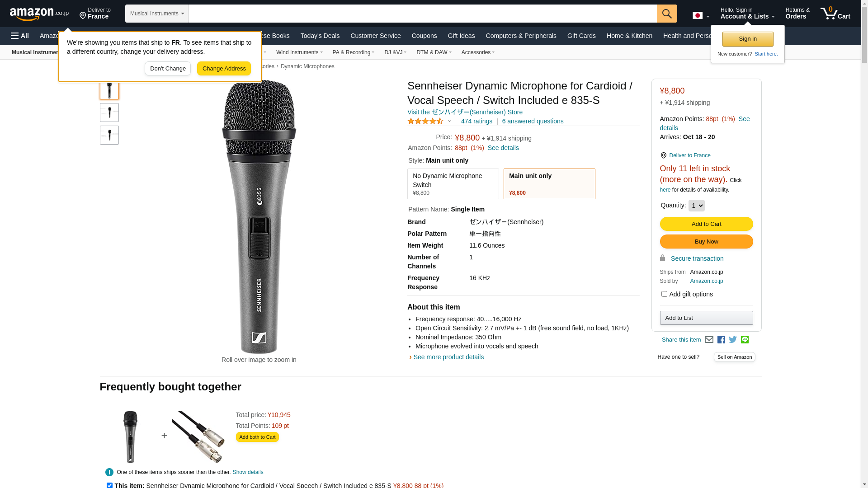Click the Amazon.co.jp logo
The height and width of the screenshot is (488, 868).
pos(39,14)
